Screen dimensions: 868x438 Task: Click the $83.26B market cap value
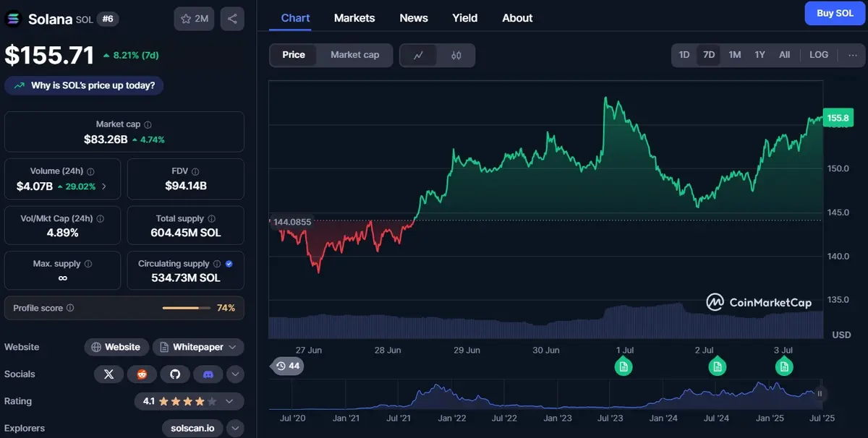pyautogui.click(x=106, y=139)
